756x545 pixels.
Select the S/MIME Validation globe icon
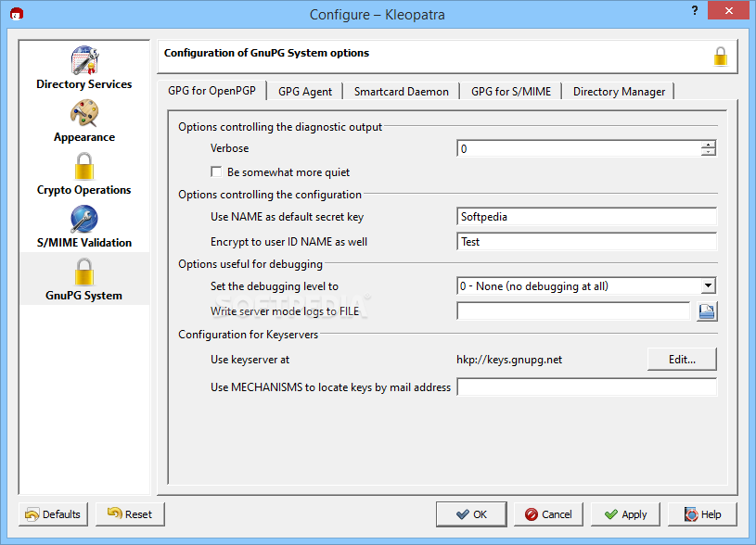[84, 220]
